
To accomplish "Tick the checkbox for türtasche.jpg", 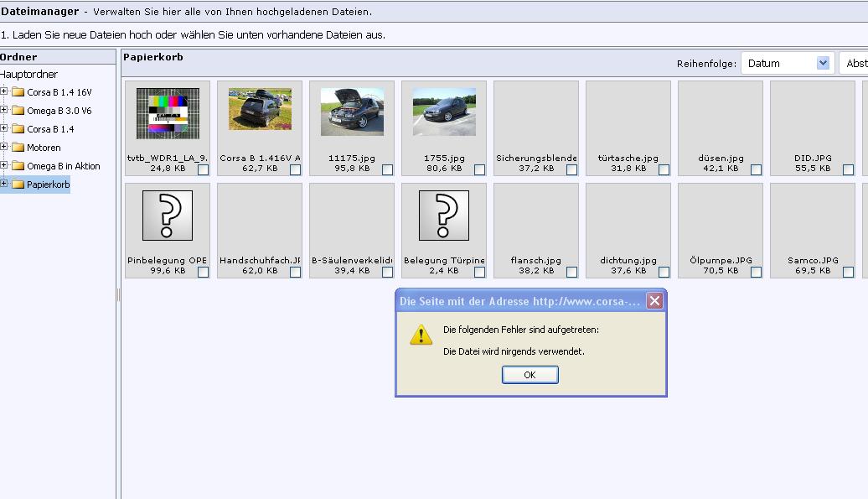I will [x=664, y=170].
